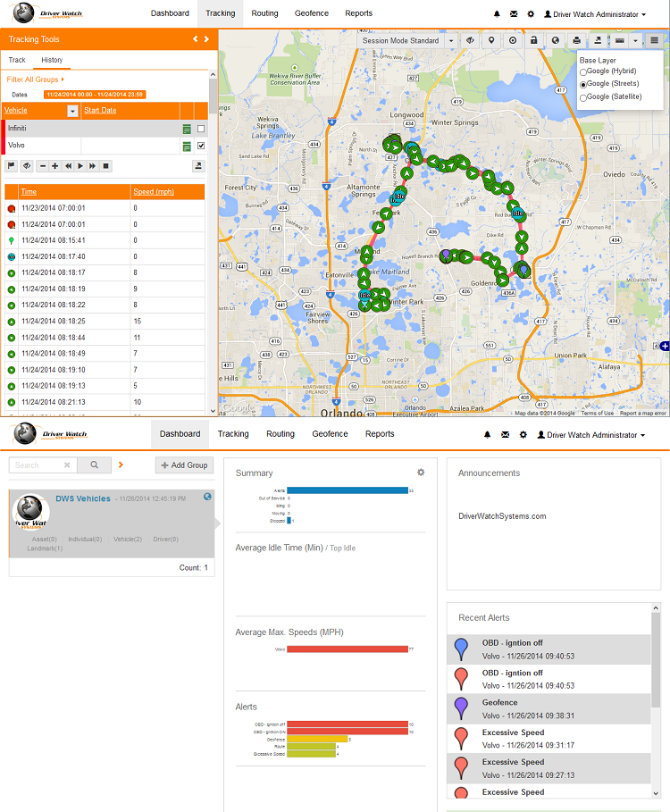The height and width of the screenshot is (812, 670).
Task: Fast-forward the history playback
Action: 93,166
